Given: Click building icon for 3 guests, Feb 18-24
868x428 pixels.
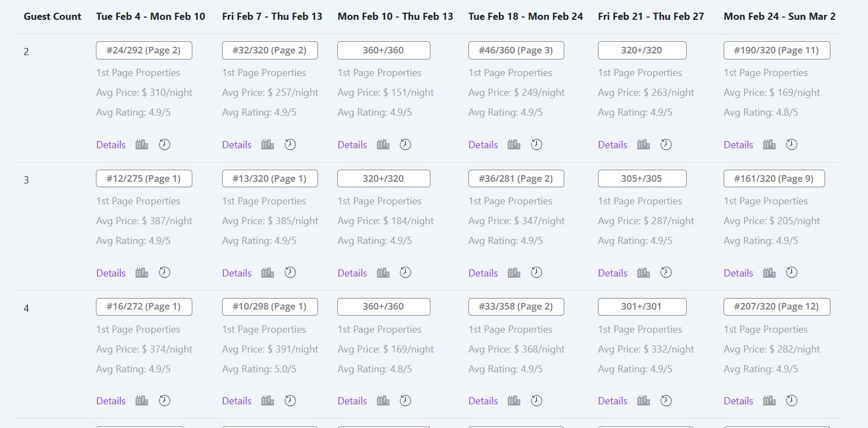Looking at the screenshot, I should pos(514,273).
